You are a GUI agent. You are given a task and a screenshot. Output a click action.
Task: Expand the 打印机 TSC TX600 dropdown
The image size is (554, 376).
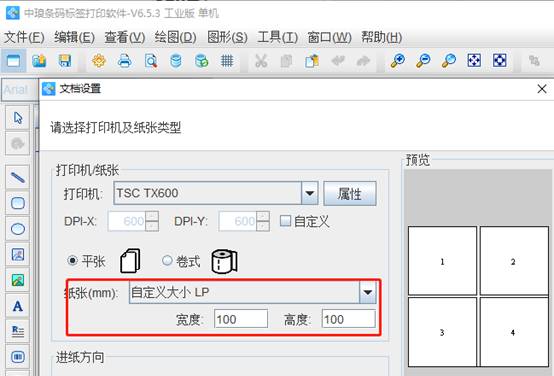310,193
